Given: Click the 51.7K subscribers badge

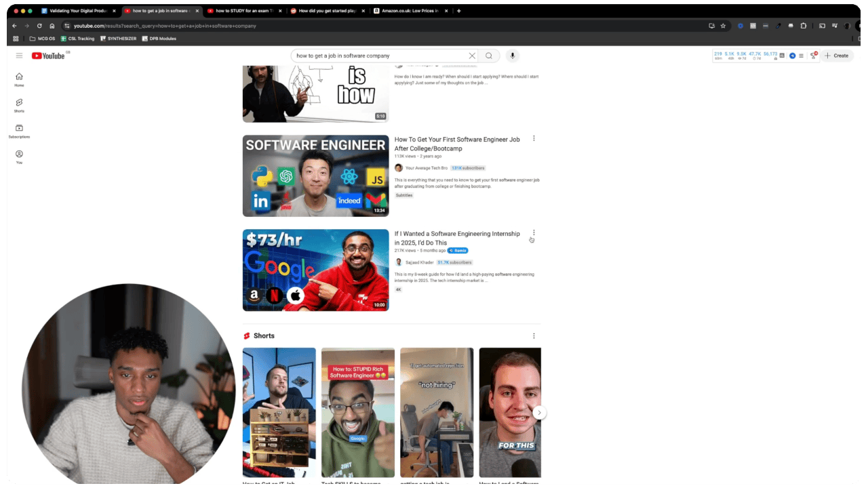Looking at the screenshot, I should click(454, 262).
